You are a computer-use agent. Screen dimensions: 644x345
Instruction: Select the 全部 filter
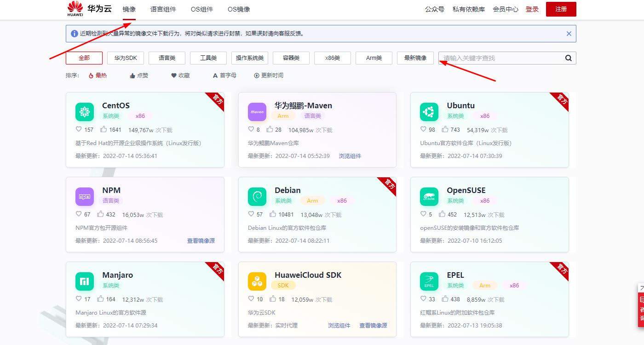coord(84,58)
